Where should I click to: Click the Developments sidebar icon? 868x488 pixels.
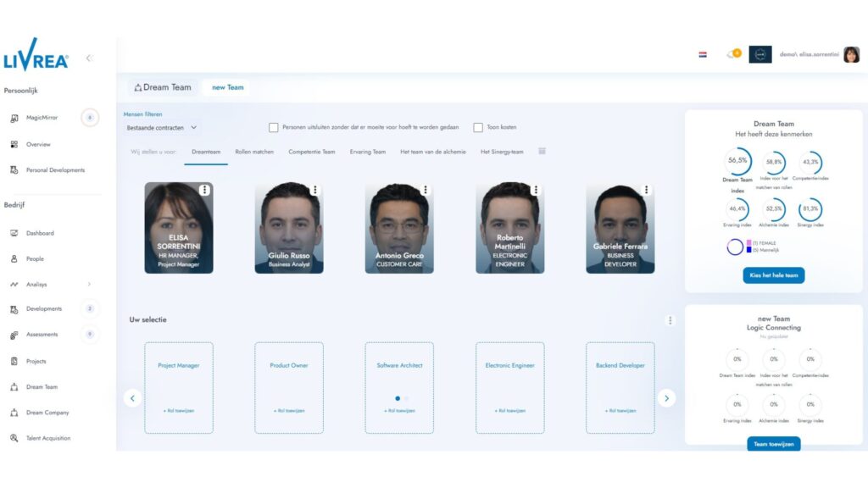tap(14, 309)
